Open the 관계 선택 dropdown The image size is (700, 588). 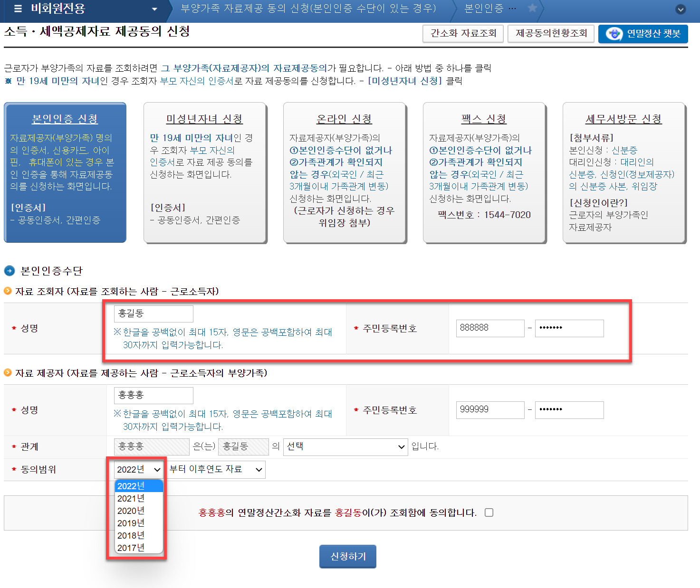point(345,446)
